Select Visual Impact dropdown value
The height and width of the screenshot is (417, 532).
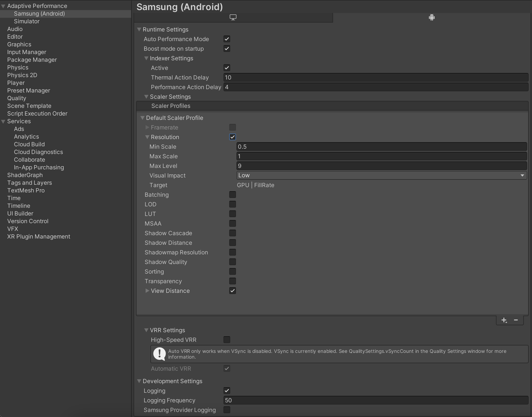(x=382, y=175)
